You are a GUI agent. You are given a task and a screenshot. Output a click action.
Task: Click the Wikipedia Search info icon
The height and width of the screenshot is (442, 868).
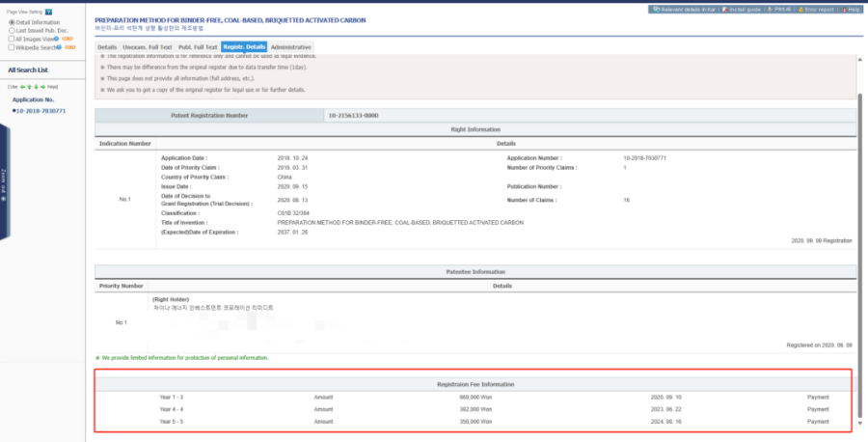(x=59, y=47)
